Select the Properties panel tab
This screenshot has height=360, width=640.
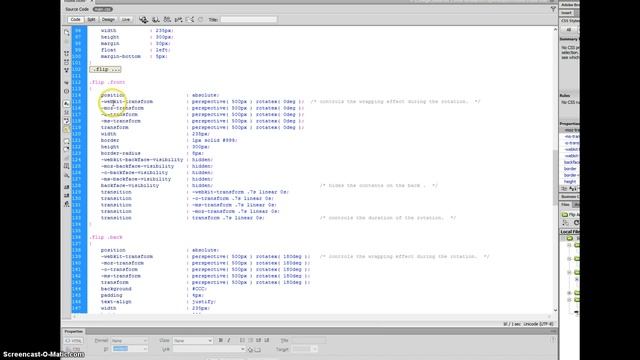point(73,331)
